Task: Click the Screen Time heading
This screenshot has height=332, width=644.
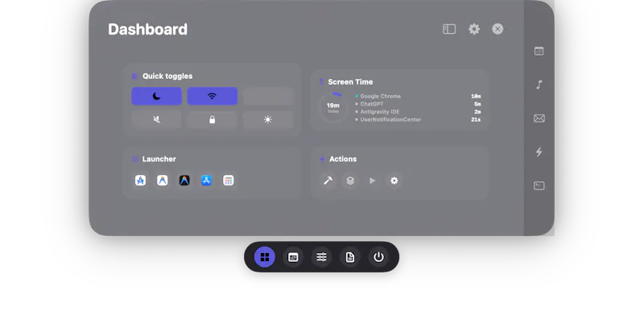Action: pos(350,81)
